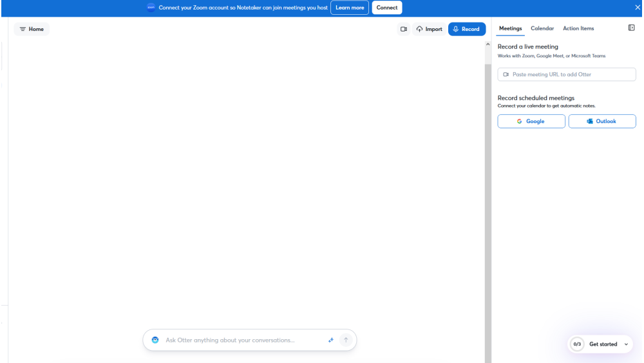Image resolution: width=644 pixels, height=363 pixels.
Task: Click the sparkle icon in Otter chat bar
Action: point(331,340)
